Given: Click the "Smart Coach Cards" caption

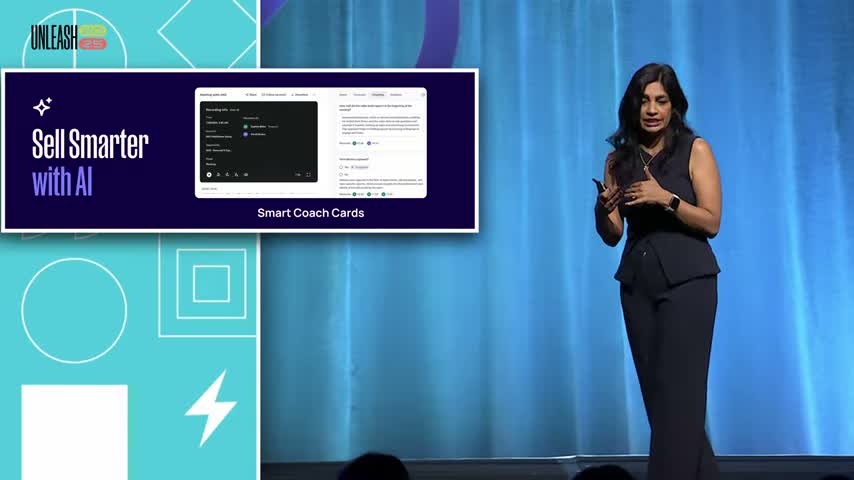Looking at the screenshot, I should tap(310, 213).
